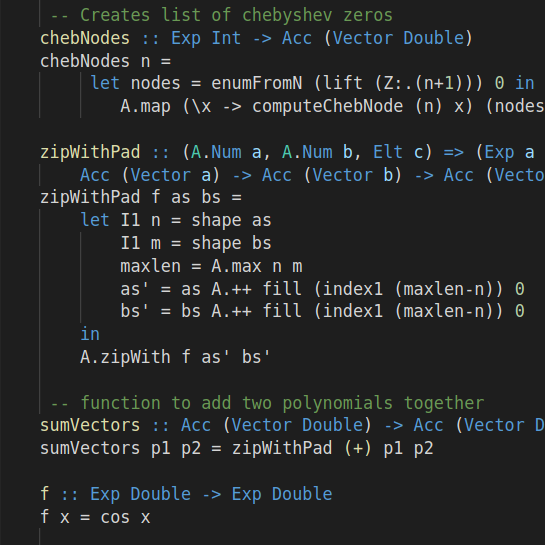Image resolution: width=545 pixels, height=545 pixels.
Task: Click 'cos' in the f definition
Action: 115,517
